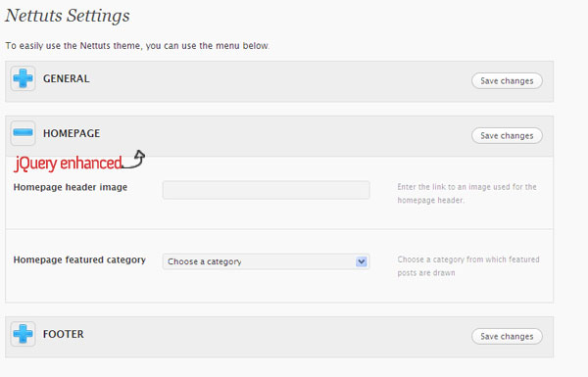This screenshot has width=588, height=377.
Task: Click the FOOTER section title
Action: coord(64,334)
